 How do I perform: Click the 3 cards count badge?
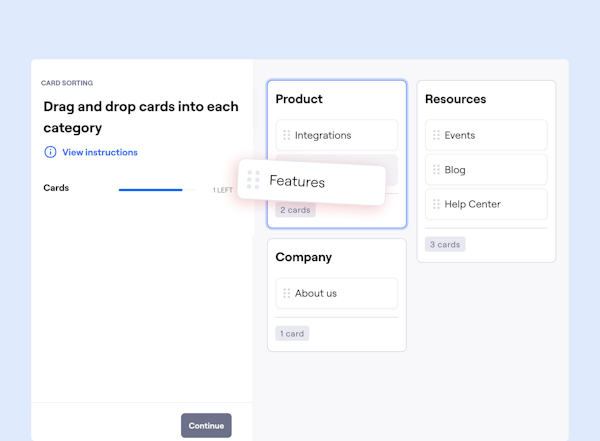(445, 244)
